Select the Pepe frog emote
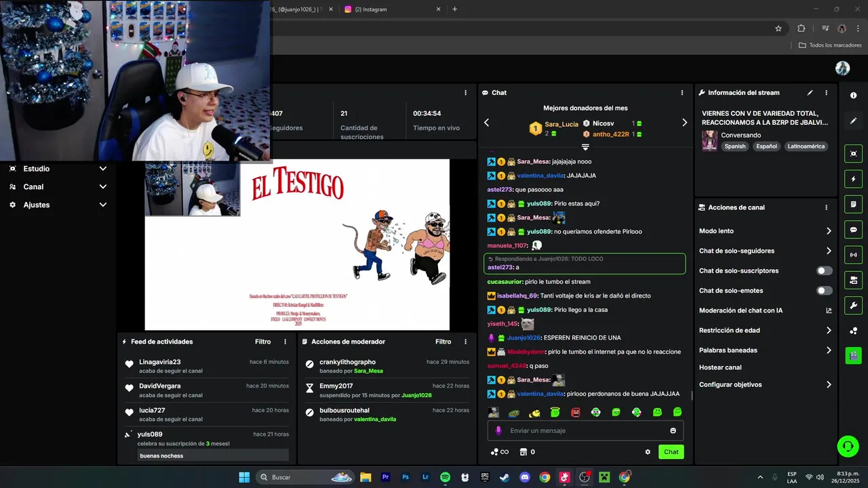This screenshot has width=868, height=488. pyautogui.click(x=514, y=412)
